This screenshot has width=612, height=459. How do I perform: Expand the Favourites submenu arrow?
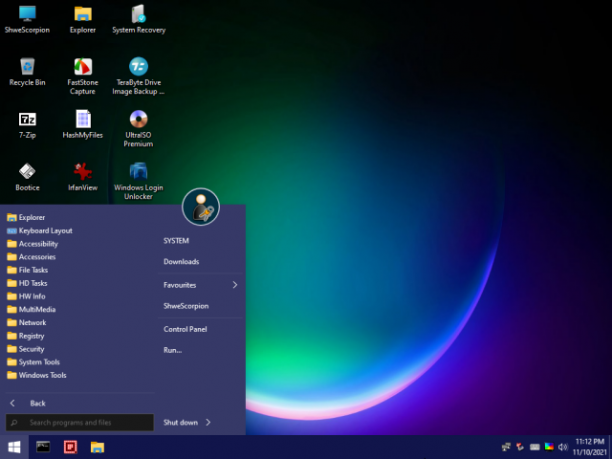point(235,285)
